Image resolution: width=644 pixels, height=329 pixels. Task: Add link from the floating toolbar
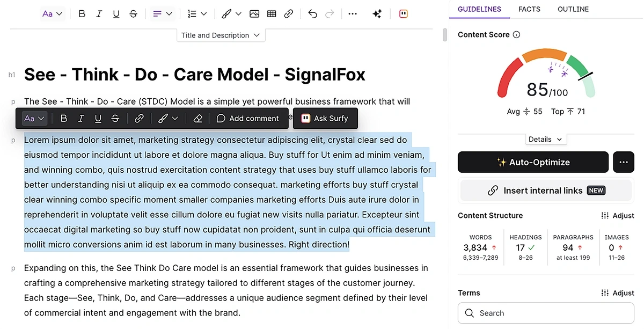click(139, 119)
